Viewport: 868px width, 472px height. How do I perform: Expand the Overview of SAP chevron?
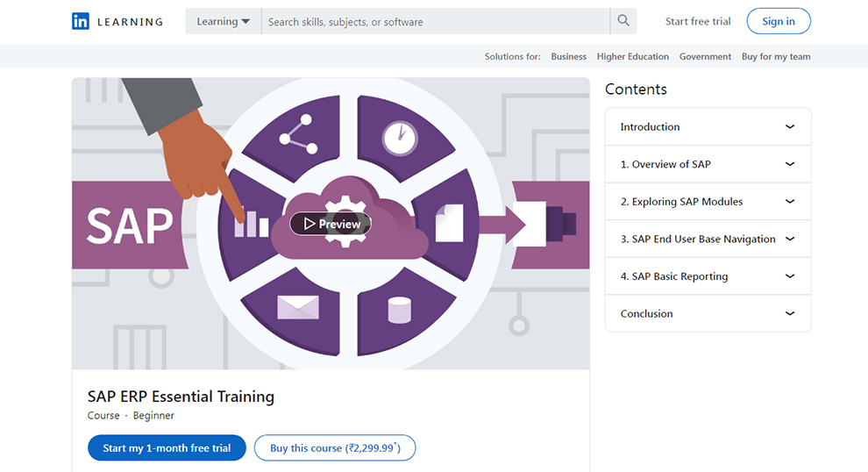pyautogui.click(x=790, y=164)
